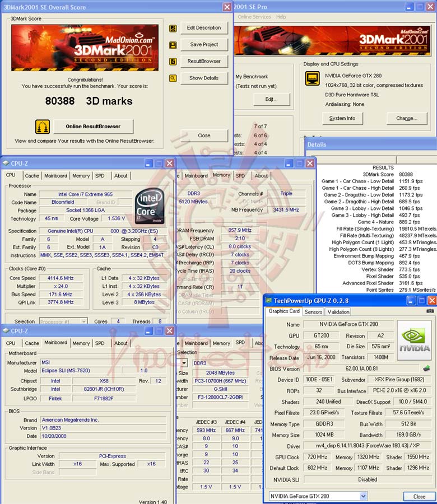The width and height of the screenshot is (437, 504).
Task: Minimize the top CPU-Z window
Action: [x=148, y=164]
